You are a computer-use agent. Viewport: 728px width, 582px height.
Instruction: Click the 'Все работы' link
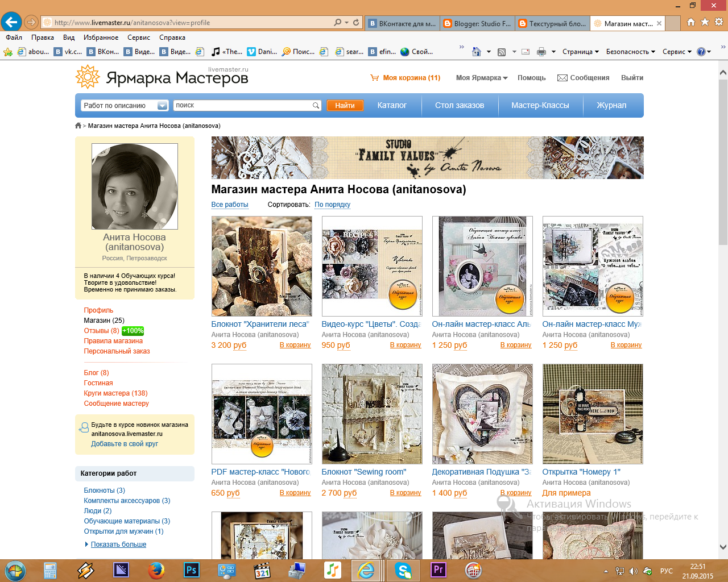230,205
